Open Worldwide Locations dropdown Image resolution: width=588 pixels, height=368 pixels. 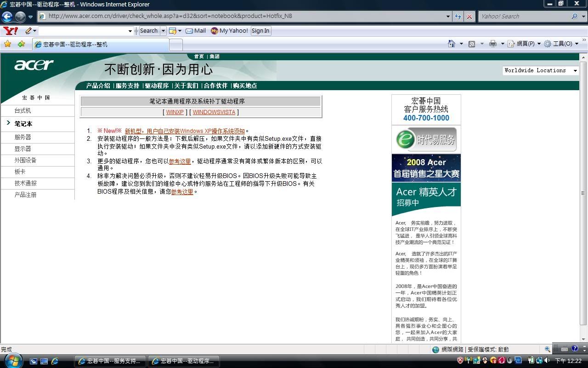point(540,70)
